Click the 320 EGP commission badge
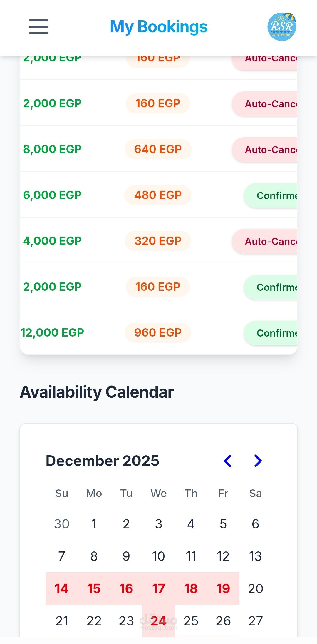This screenshot has width=317, height=644. (x=158, y=241)
